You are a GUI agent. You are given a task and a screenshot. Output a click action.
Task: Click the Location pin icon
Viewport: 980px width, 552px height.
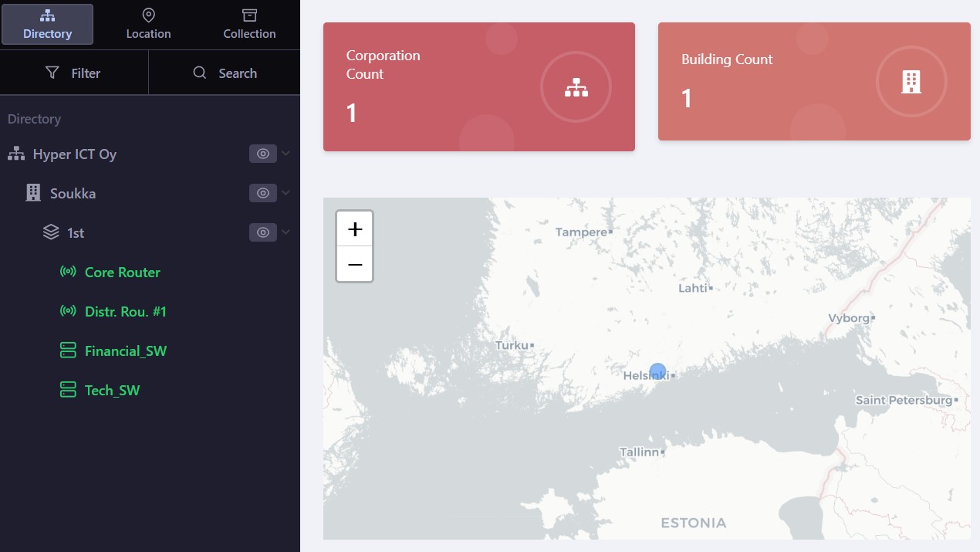148,15
